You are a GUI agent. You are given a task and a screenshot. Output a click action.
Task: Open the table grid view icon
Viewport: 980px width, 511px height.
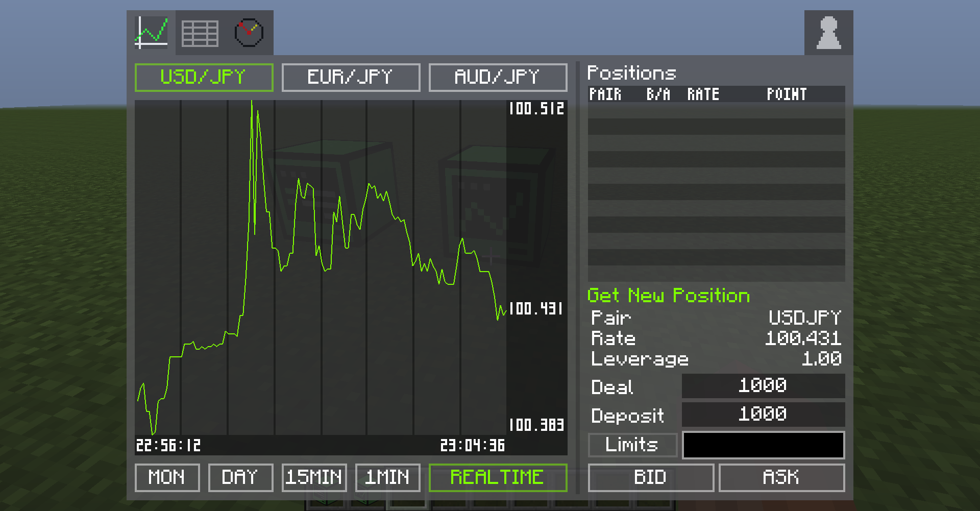[x=200, y=33]
